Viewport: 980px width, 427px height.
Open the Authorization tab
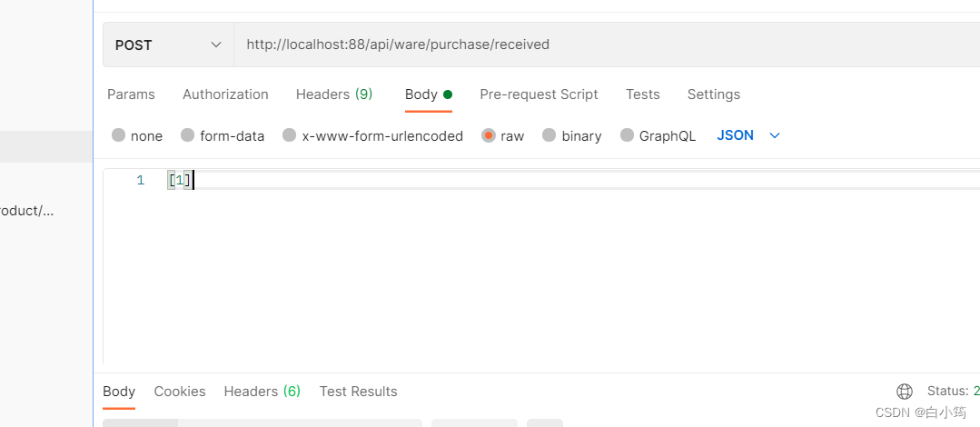[x=225, y=94]
